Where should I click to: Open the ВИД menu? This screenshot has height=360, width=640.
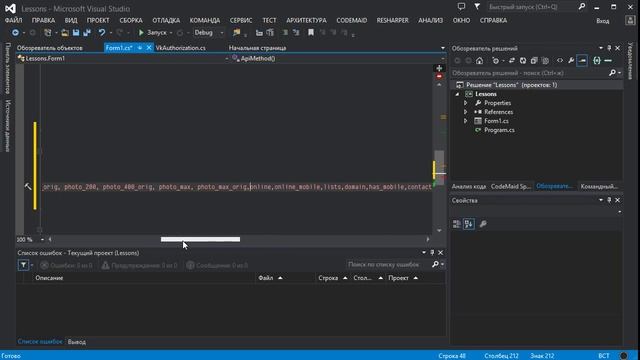point(71,20)
